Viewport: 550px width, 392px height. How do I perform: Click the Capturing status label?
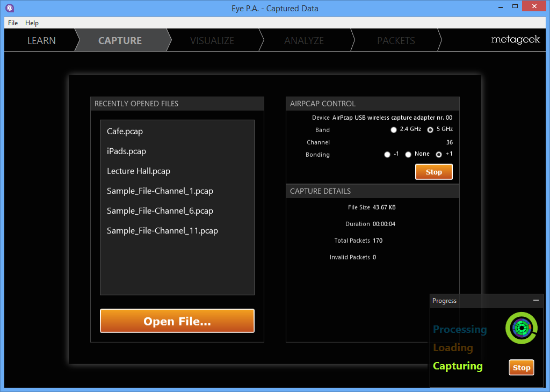458,366
